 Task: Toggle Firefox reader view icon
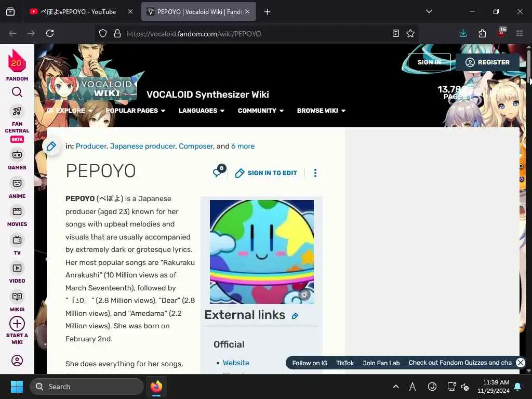coord(395,33)
